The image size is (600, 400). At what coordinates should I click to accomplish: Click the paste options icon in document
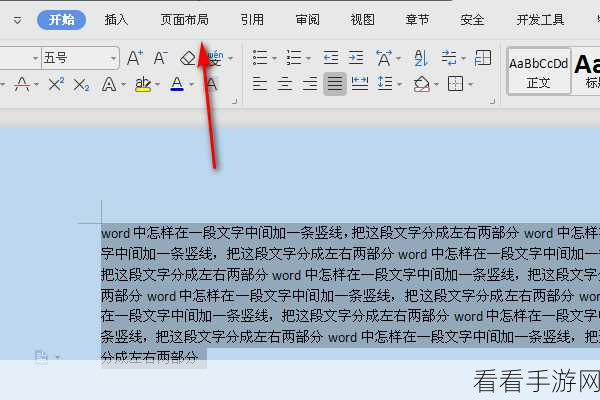click(41, 357)
